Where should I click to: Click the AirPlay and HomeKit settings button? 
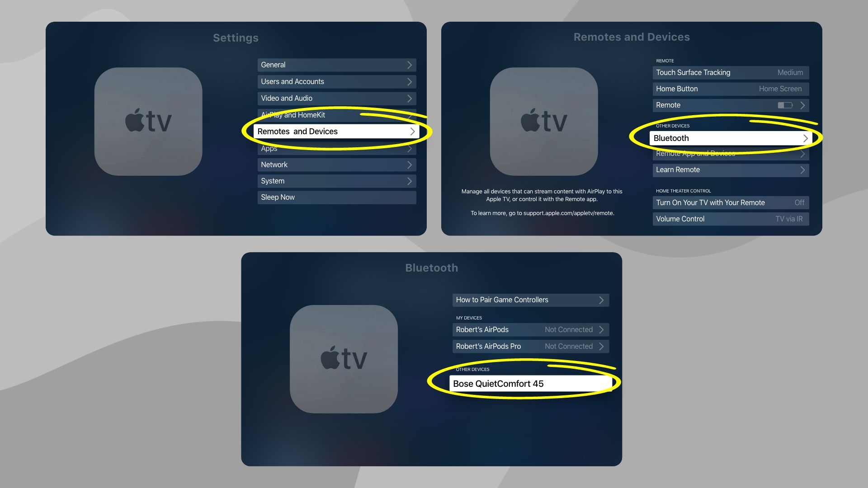(336, 114)
